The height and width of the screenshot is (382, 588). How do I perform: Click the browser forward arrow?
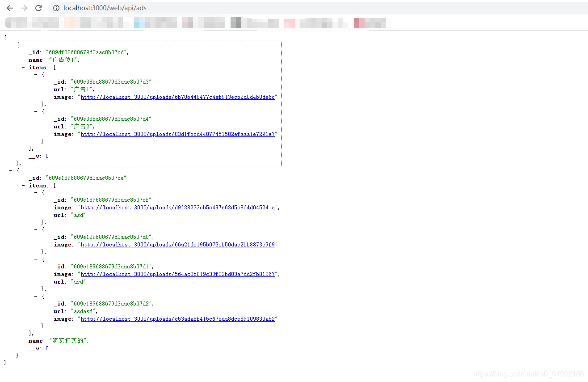(x=24, y=8)
